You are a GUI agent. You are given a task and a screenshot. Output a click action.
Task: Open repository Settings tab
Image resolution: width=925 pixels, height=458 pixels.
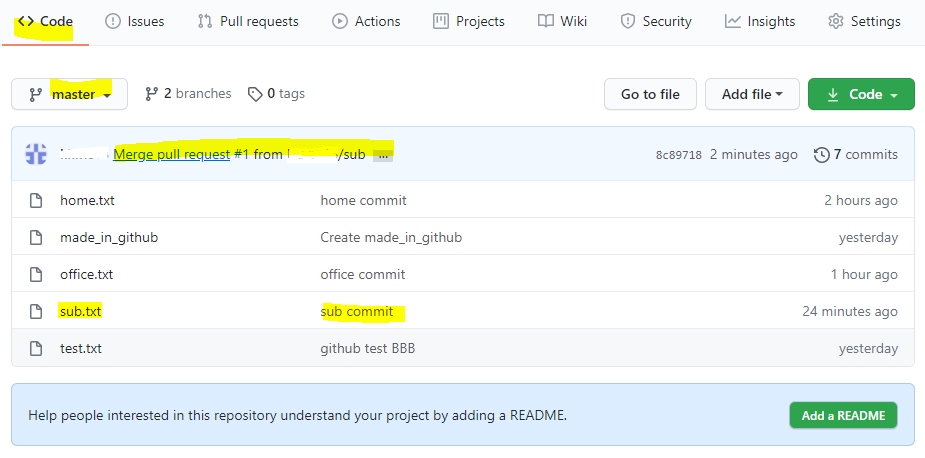coord(864,22)
